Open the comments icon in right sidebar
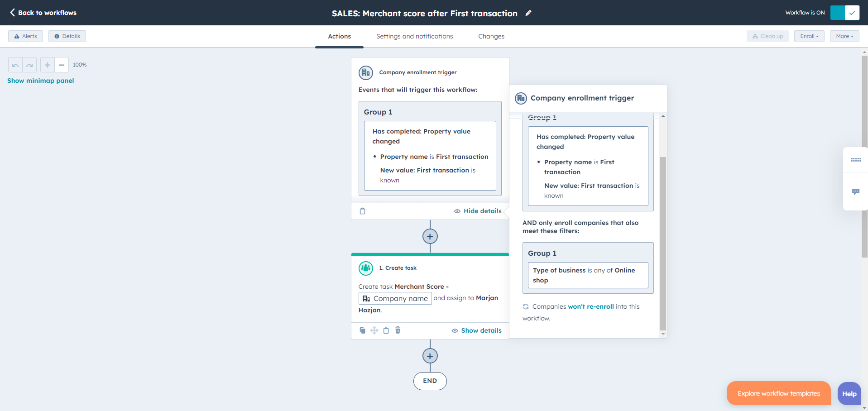 pyautogui.click(x=855, y=192)
